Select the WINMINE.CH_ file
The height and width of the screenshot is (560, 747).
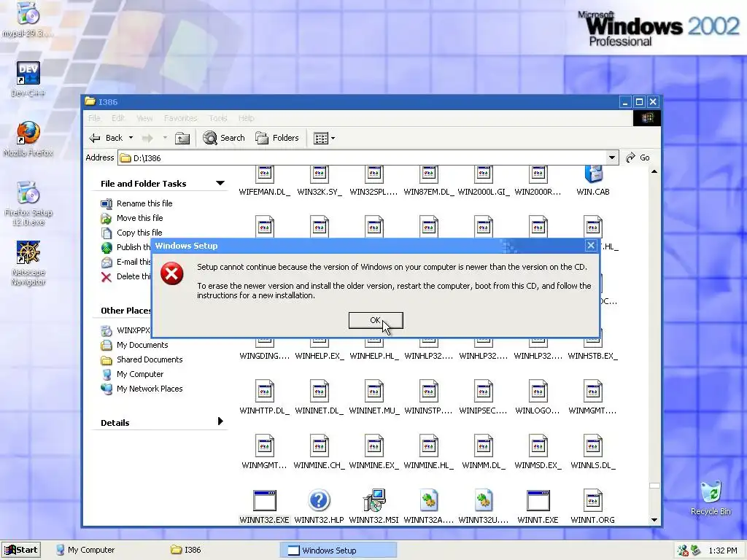coord(319,452)
